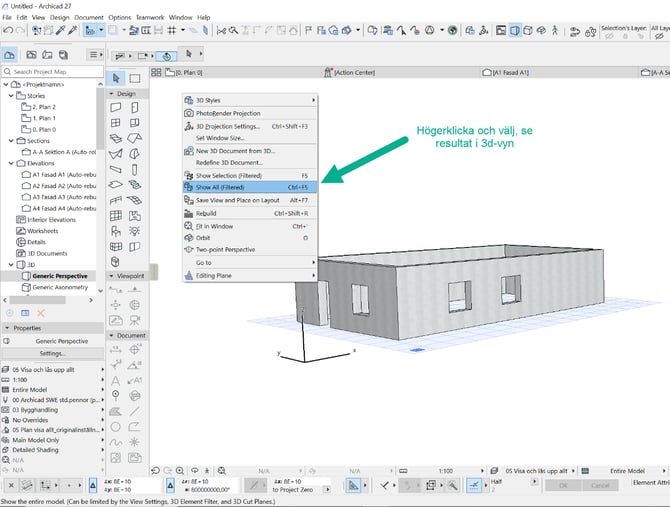Viewport: 670px width, 507px height.
Task: Pick the Wall tool in the Design toolbox
Action: (116, 107)
